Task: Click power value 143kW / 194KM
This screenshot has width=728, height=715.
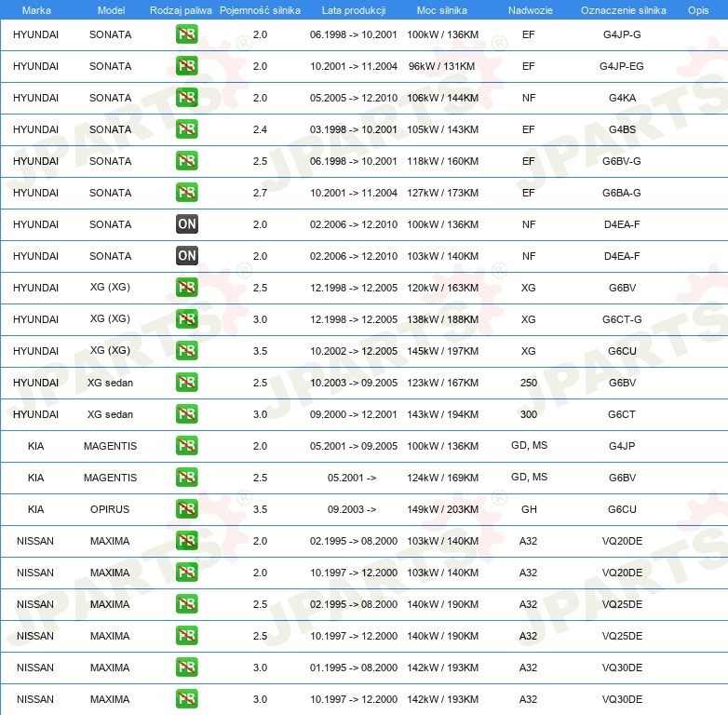Action: point(442,414)
